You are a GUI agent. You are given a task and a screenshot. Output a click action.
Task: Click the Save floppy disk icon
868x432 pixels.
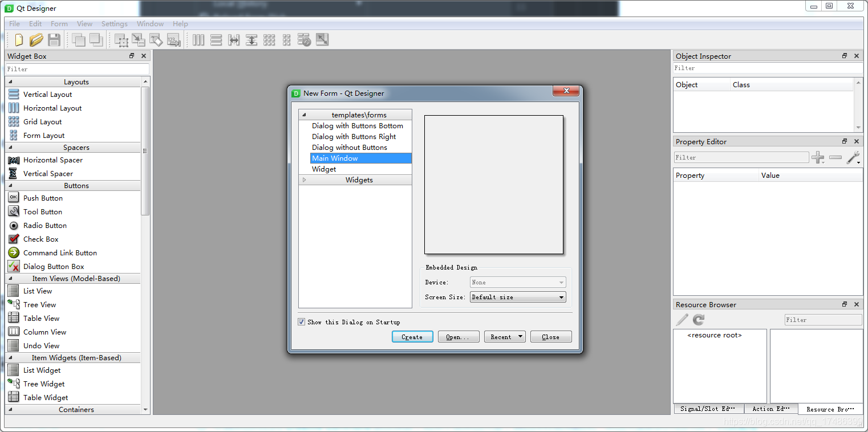(54, 40)
